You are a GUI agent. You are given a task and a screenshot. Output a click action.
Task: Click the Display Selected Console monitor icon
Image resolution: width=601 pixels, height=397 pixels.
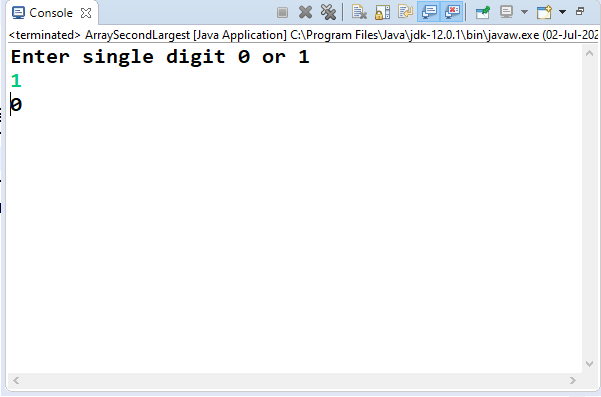pos(506,12)
